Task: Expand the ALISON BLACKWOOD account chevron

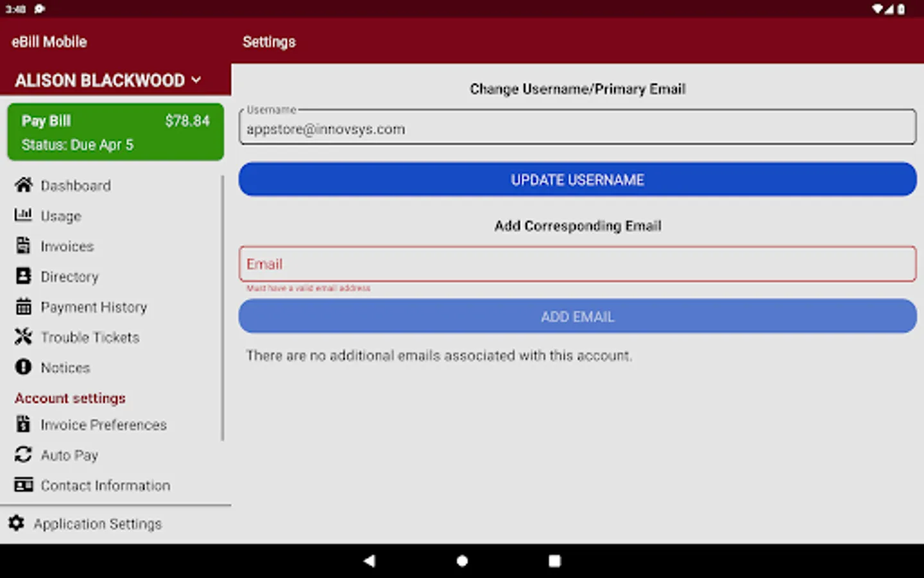Action: [196, 80]
